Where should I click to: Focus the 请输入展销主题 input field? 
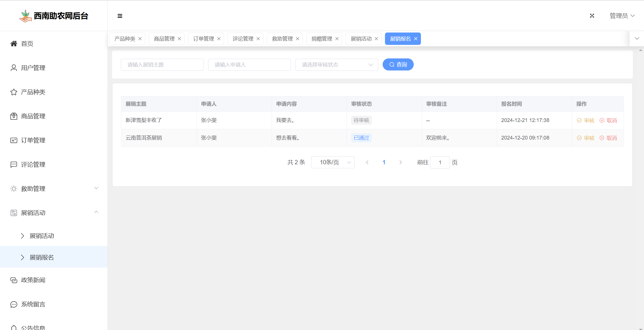point(162,65)
